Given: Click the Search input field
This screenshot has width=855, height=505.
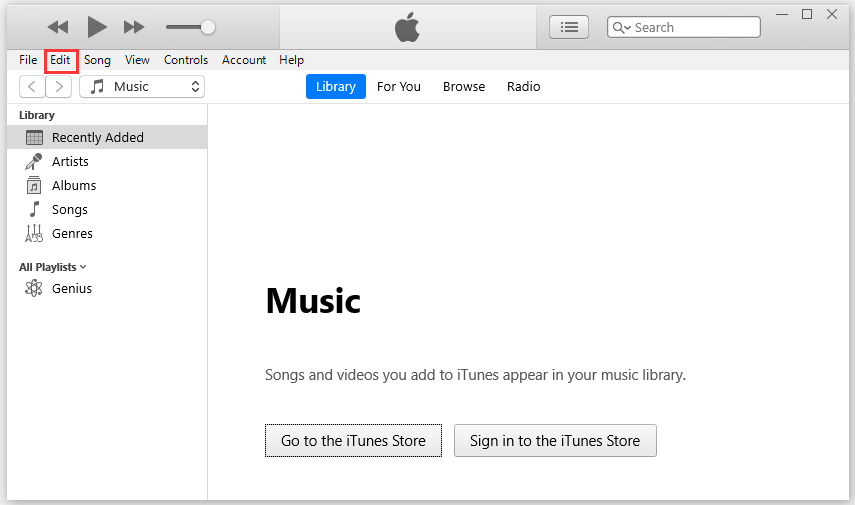Looking at the screenshot, I should pyautogui.click(x=684, y=27).
